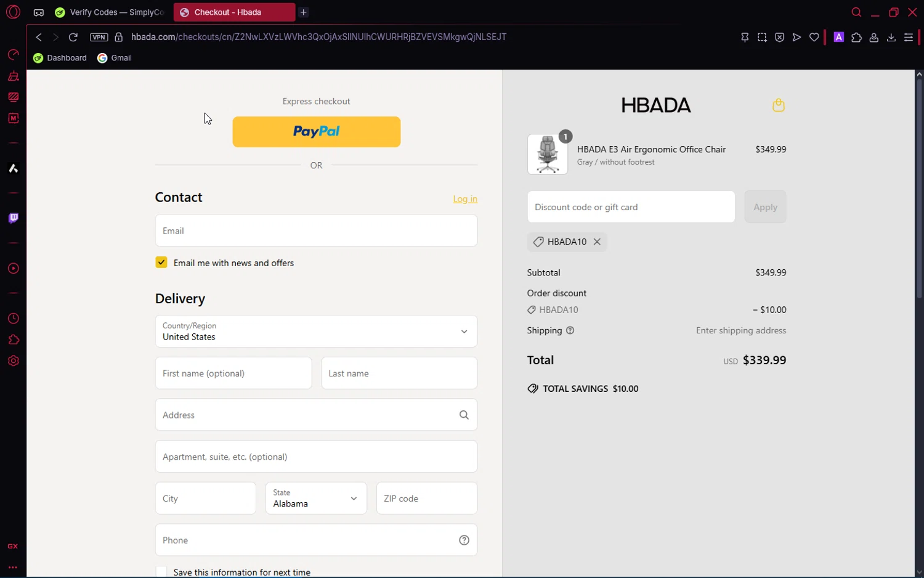Open the Country/Region dropdown
Screen dimensions: 924x578
tap(316, 332)
